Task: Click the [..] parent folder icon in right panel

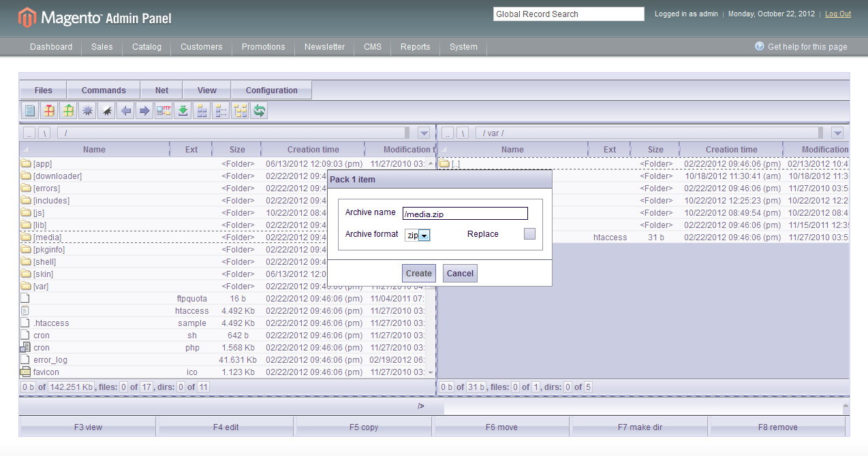Action: pyautogui.click(x=444, y=163)
